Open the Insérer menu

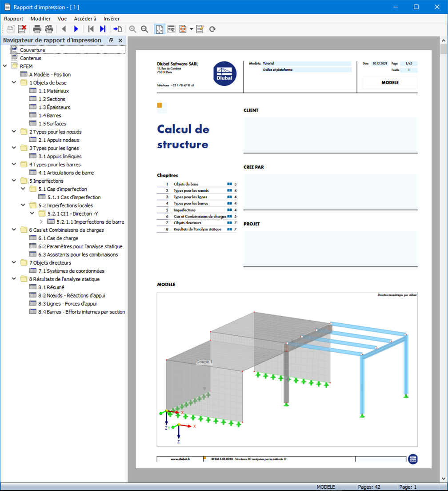pos(112,19)
